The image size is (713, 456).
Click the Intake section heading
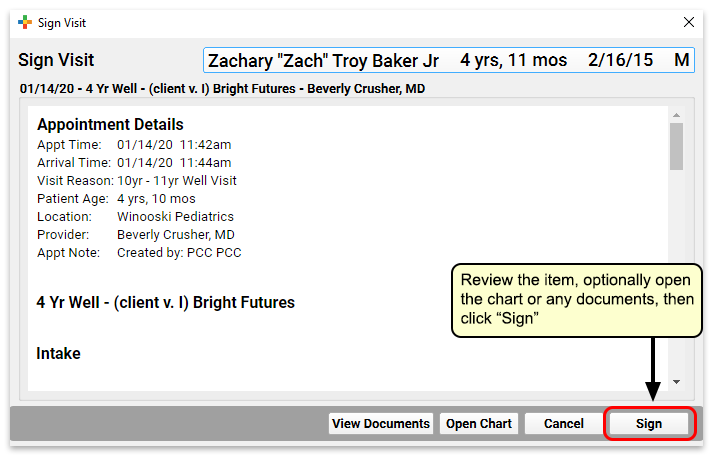pos(58,354)
